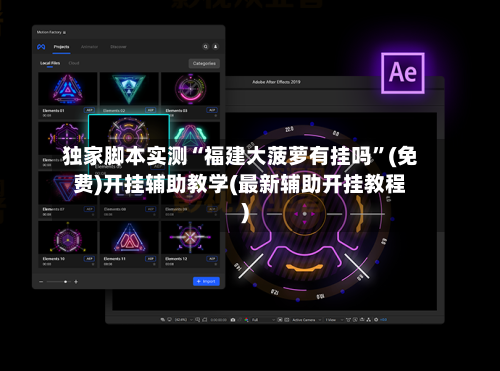
Task: Click the Adobe After Effects 2019 window title
Action: [x=276, y=82]
